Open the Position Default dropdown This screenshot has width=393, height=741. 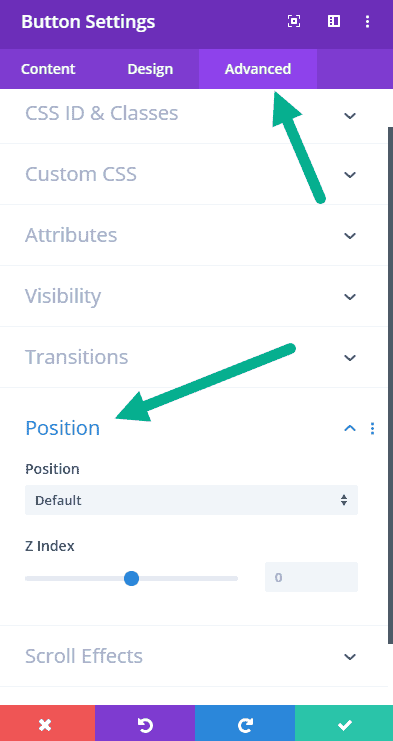[x=191, y=500]
